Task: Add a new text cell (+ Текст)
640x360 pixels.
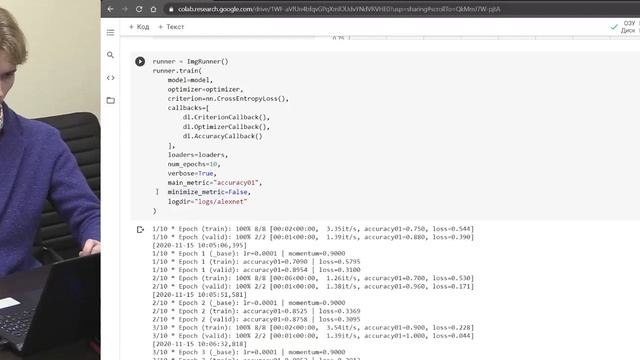Action: coord(171,27)
